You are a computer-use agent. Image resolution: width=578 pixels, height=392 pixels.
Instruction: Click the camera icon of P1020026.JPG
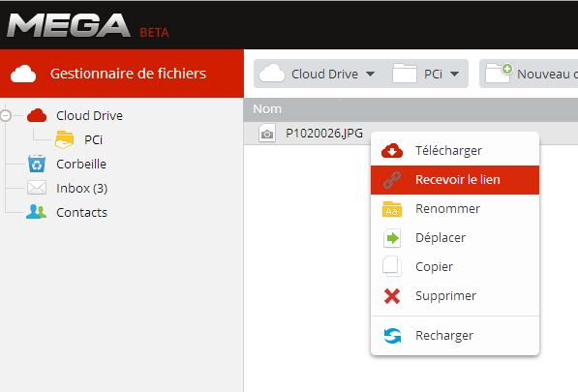coord(267,134)
